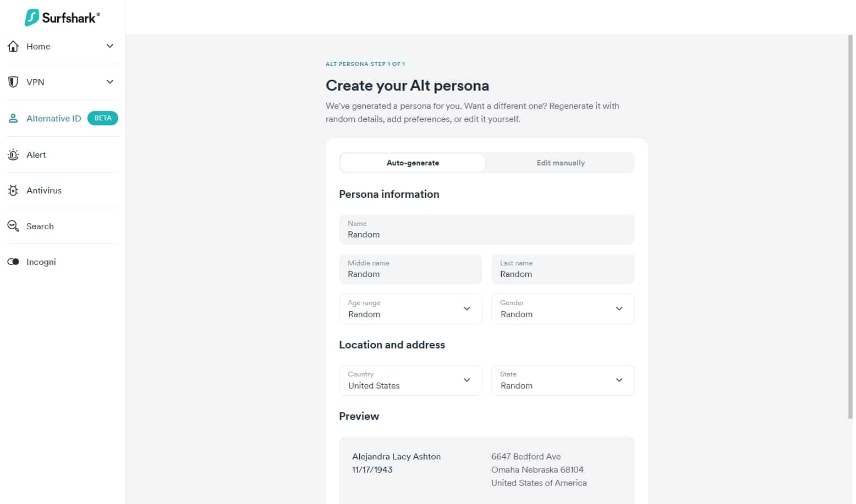This screenshot has height=504, width=856.
Task: Switch to the Auto-generate tab
Action: 413,163
